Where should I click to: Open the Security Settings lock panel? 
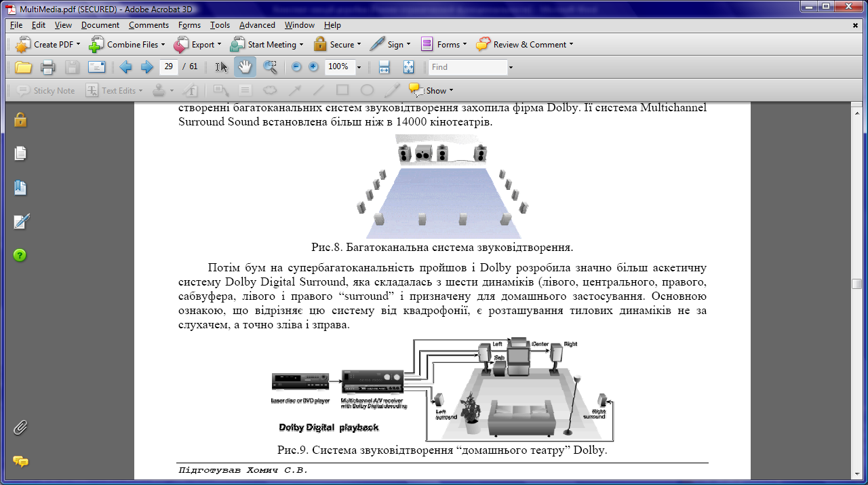coord(20,120)
